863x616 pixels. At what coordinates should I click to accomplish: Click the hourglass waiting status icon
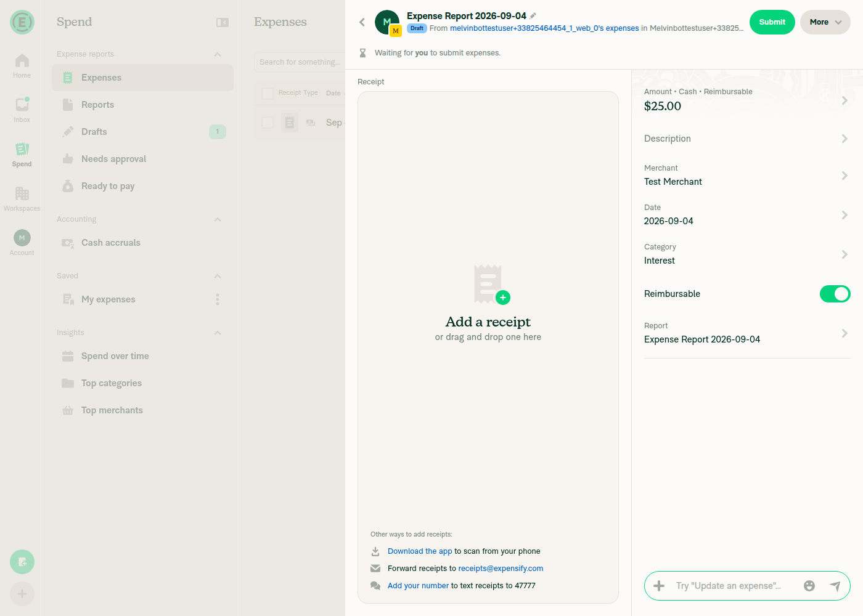pos(362,53)
